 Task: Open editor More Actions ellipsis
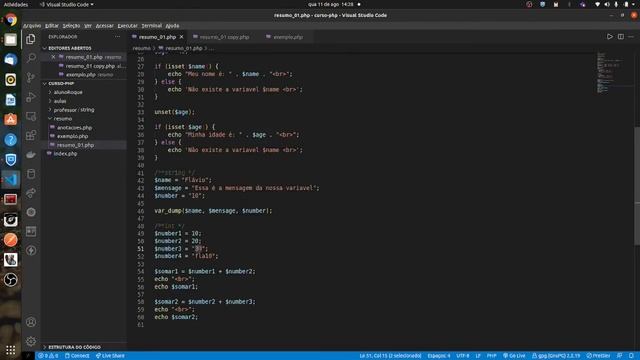[x=631, y=37]
